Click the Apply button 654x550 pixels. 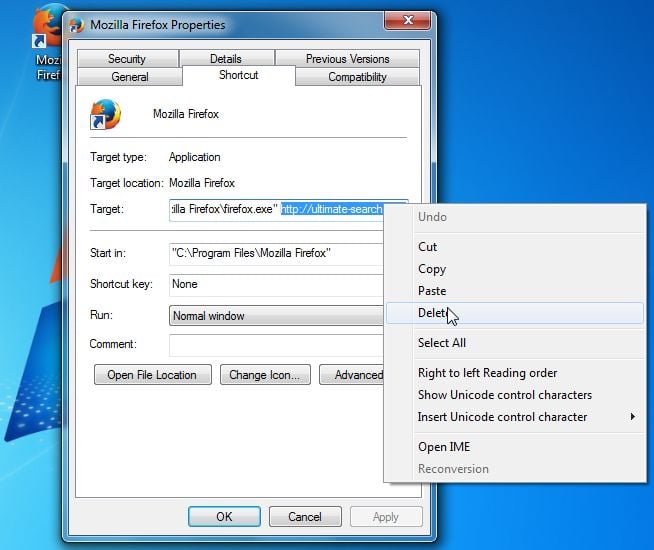tap(386, 517)
